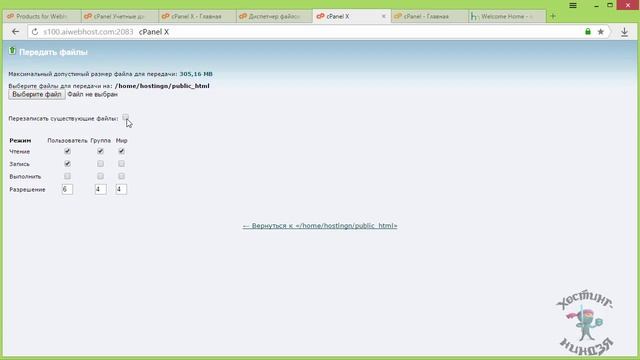Switch to the cPanel Учетные tab
640x360 pixels.
point(119,16)
